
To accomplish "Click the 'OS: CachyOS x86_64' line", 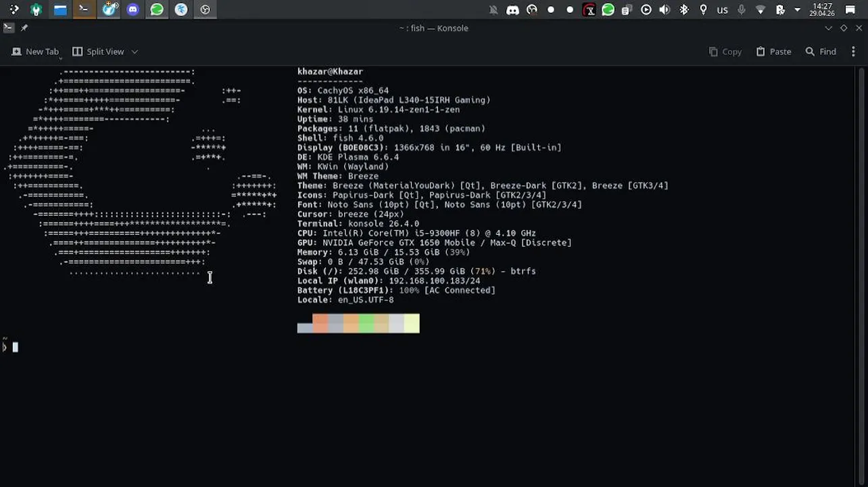I will pos(343,91).
